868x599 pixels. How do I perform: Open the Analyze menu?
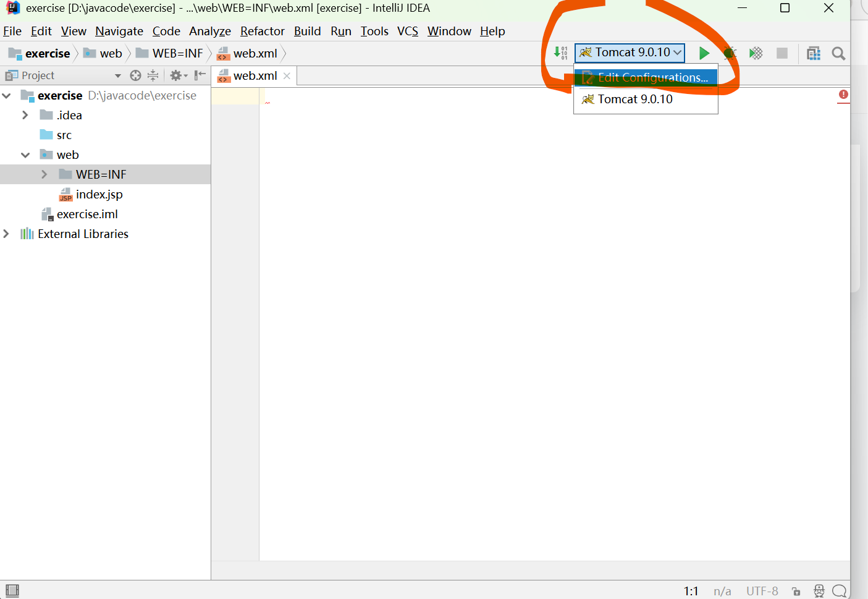coord(210,31)
